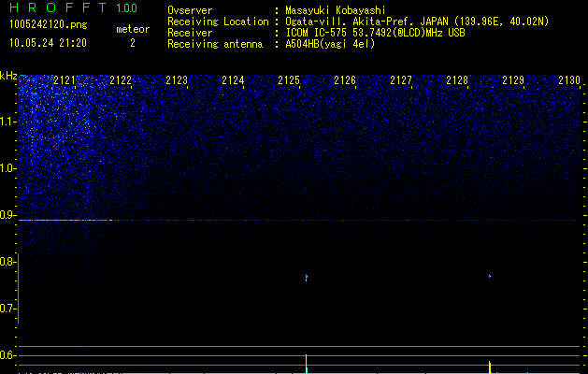Viewport: 588px width, 374px height.
Task: Click the 2121 time marker
Action: click(x=65, y=80)
